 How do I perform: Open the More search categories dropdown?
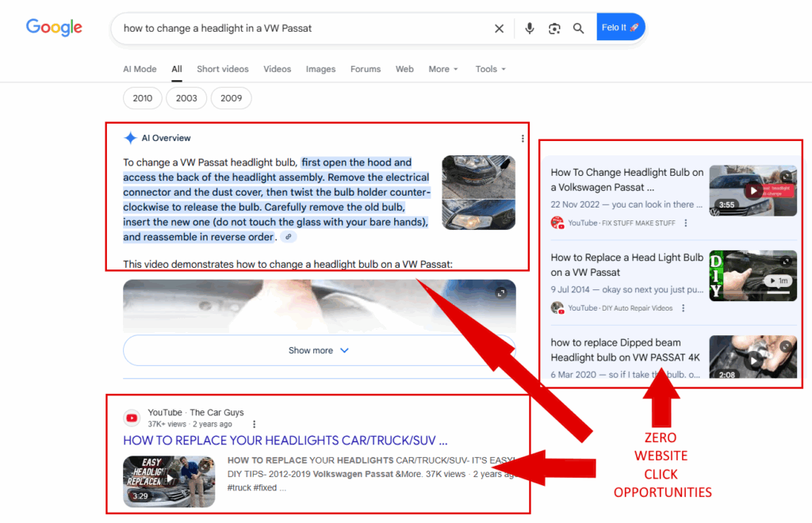442,69
